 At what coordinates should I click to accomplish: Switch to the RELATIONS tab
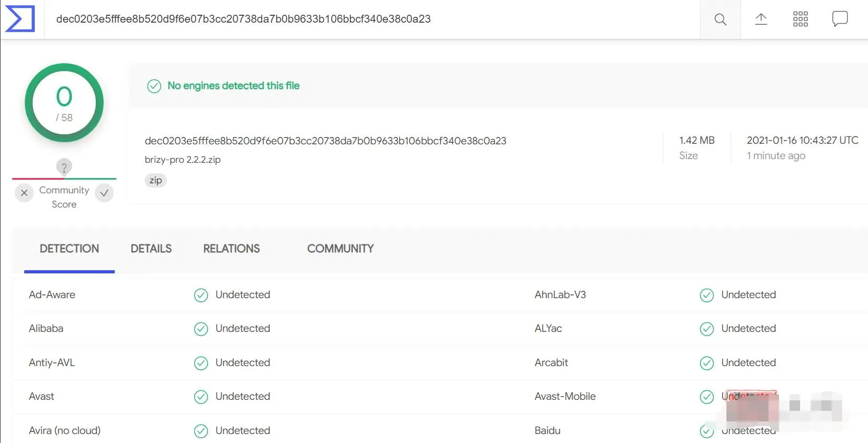[x=232, y=249]
